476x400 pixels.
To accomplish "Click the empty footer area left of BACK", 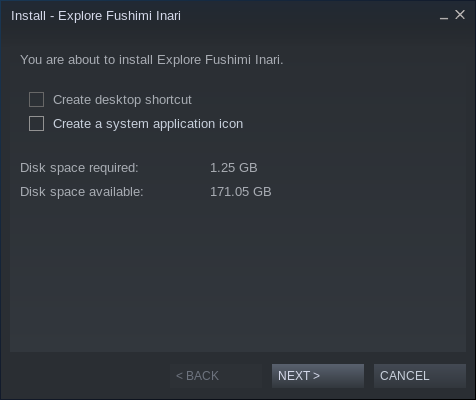I will pos(88,376).
